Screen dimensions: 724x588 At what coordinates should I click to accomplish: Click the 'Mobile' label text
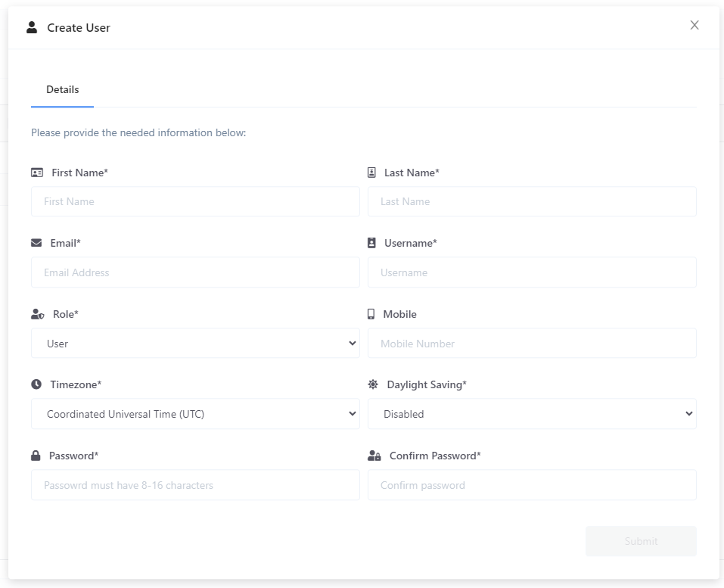click(400, 314)
